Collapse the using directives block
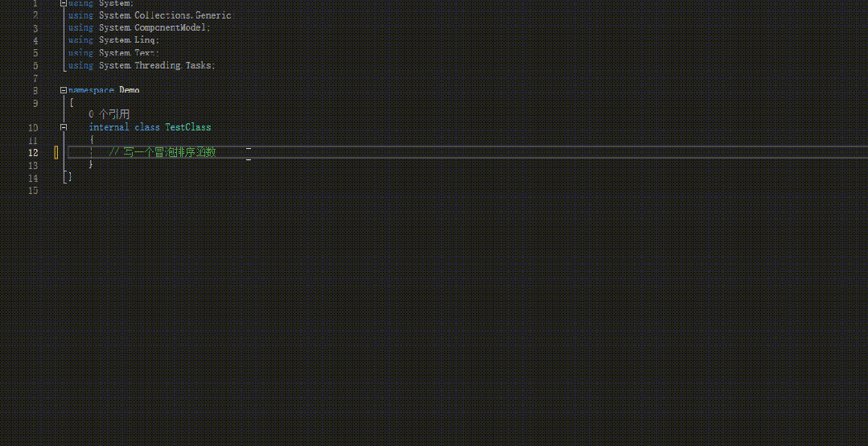Image resolution: width=868 pixels, height=446 pixels. [64, 3]
